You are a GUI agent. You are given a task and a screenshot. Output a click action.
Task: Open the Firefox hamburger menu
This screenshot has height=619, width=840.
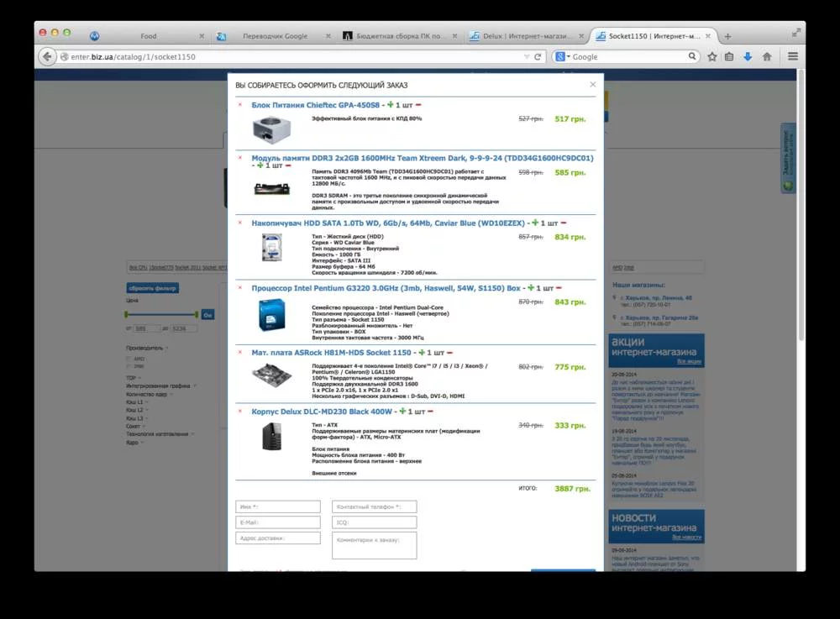pyautogui.click(x=793, y=56)
